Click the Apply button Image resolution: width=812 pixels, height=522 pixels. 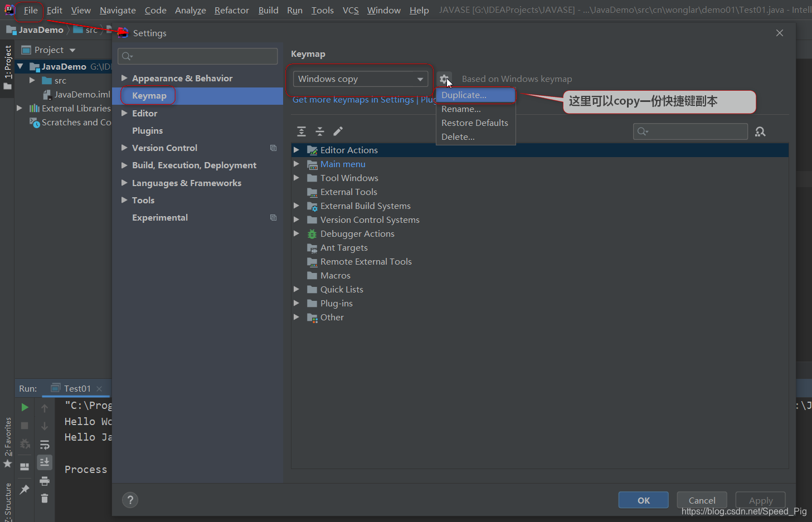[761, 500]
